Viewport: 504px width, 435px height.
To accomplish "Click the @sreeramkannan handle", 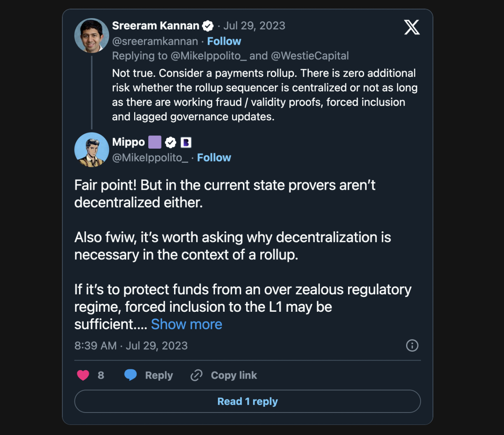I will (155, 41).
